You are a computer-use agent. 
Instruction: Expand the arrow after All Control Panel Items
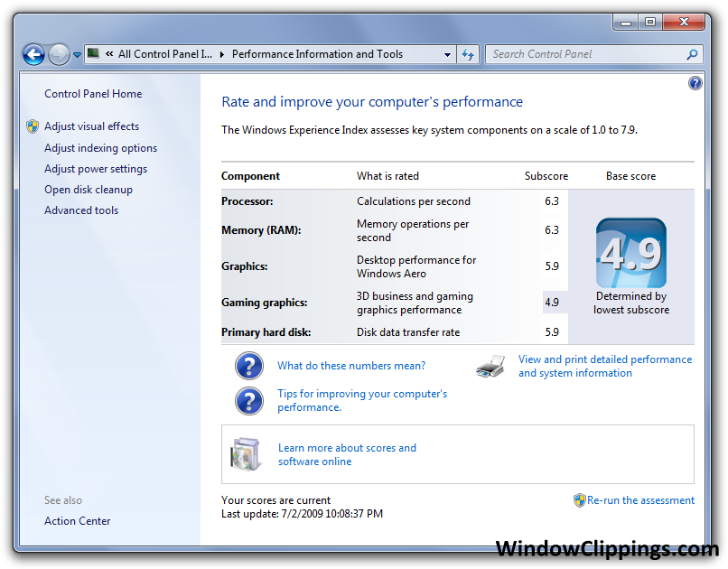point(222,54)
